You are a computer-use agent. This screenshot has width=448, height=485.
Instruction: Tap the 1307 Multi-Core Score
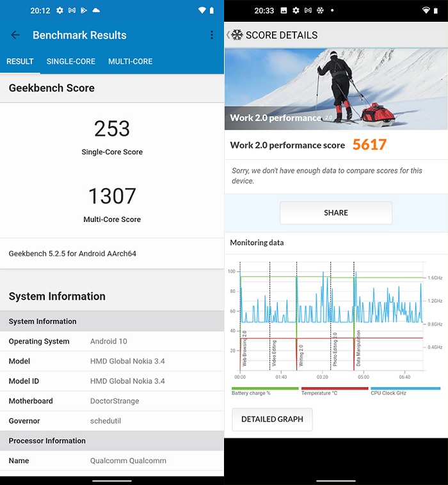(x=112, y=196)
